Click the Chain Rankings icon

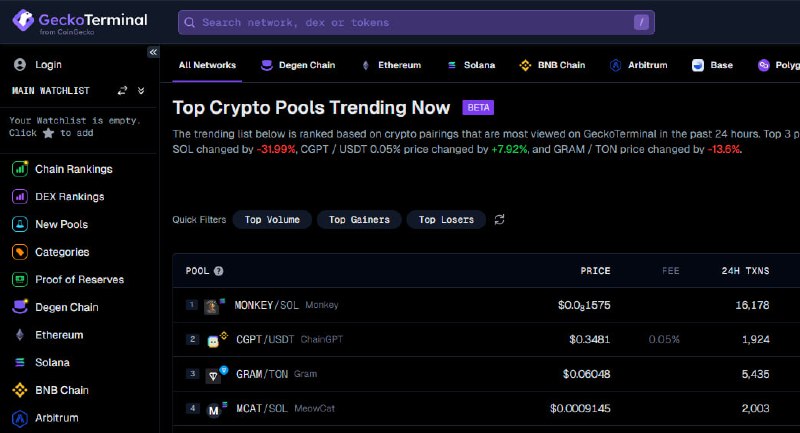(x=20, y=169)
